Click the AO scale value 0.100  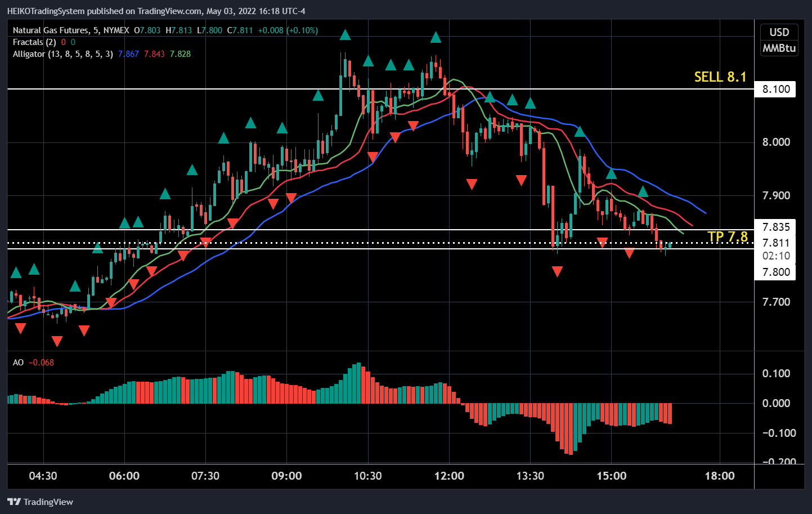776,373
